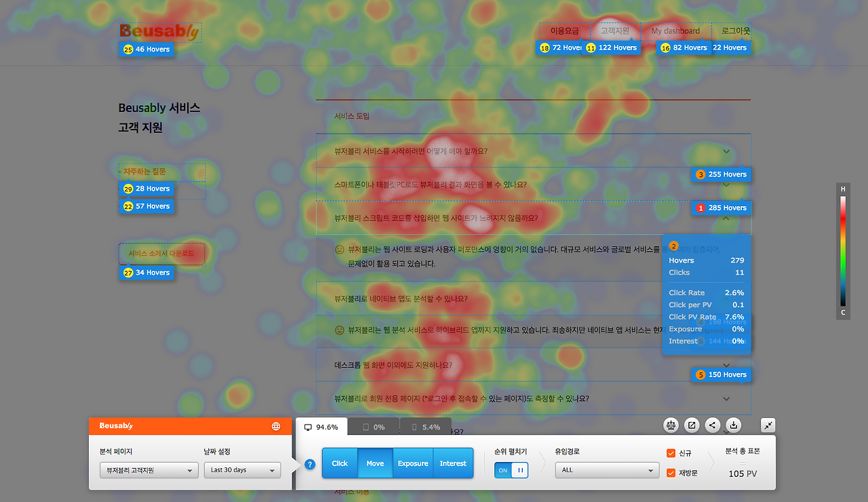Open the 분석 페이지 dropdown

pos(149,470)
